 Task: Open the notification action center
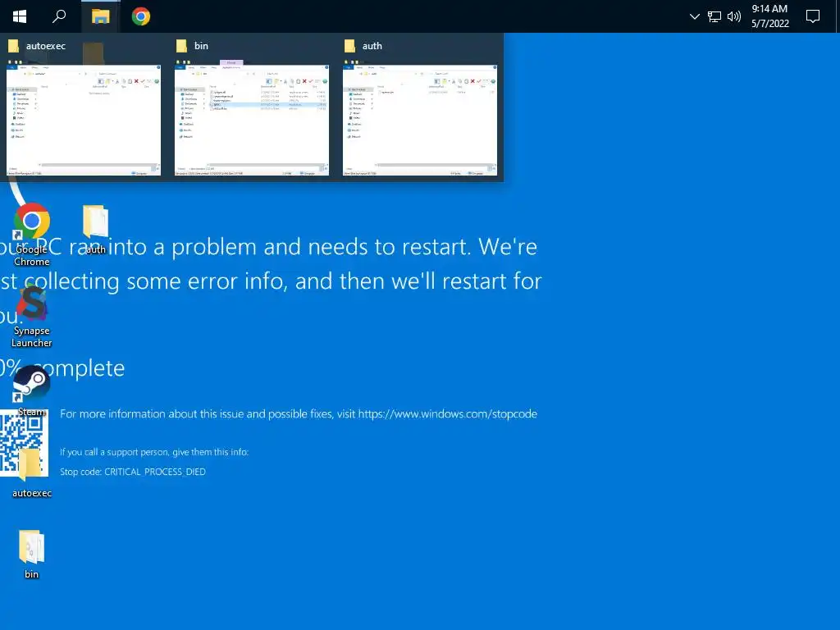[813, 16]
